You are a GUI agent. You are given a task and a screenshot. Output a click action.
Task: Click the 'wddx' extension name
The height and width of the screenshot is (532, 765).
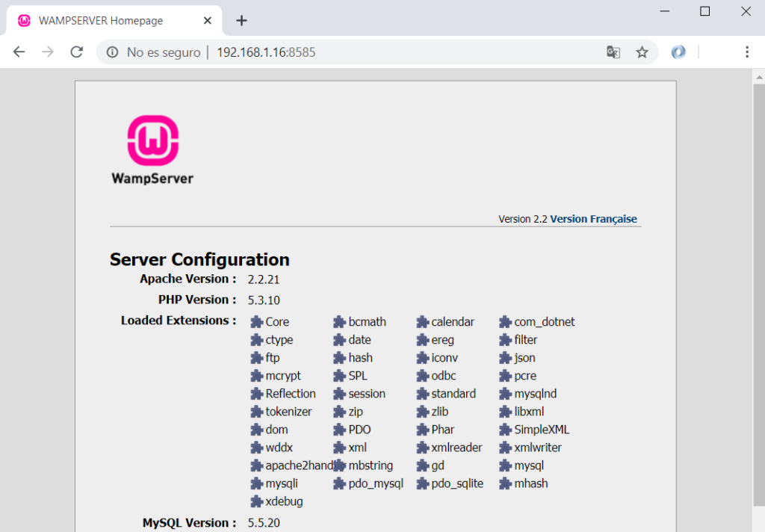point(279,448)
